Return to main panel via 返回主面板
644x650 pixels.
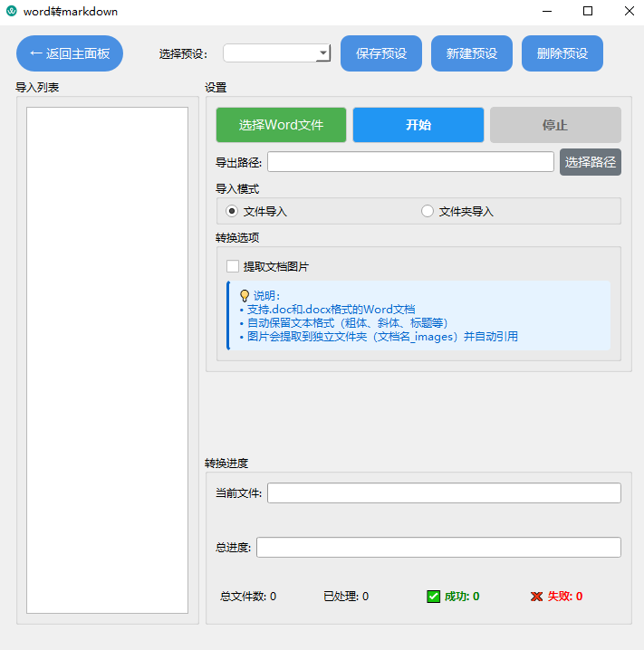click(70, 53)
